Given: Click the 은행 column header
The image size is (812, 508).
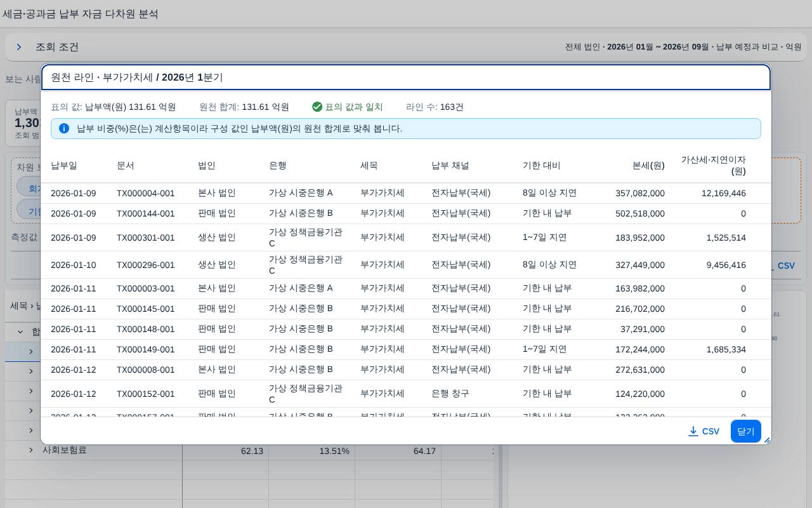Looking at the screenshot, I should click(278, 165).
